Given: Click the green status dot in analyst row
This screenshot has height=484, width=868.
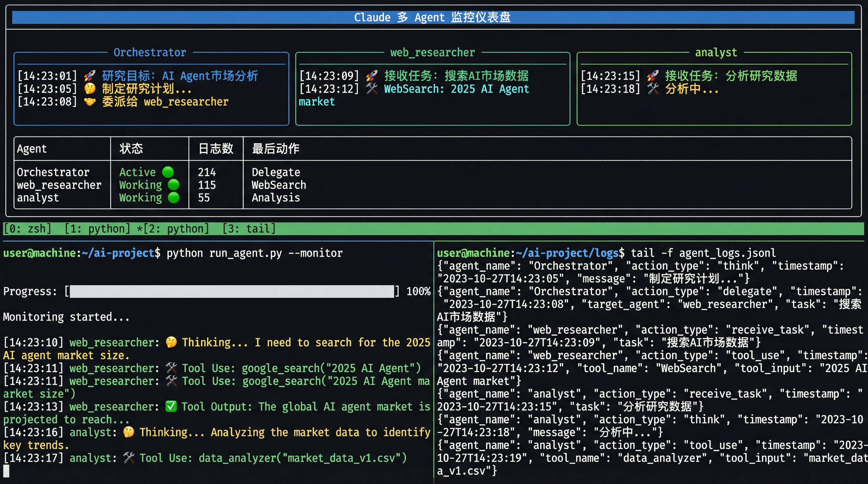Looking at the screenshot, I should pos(173,198).
